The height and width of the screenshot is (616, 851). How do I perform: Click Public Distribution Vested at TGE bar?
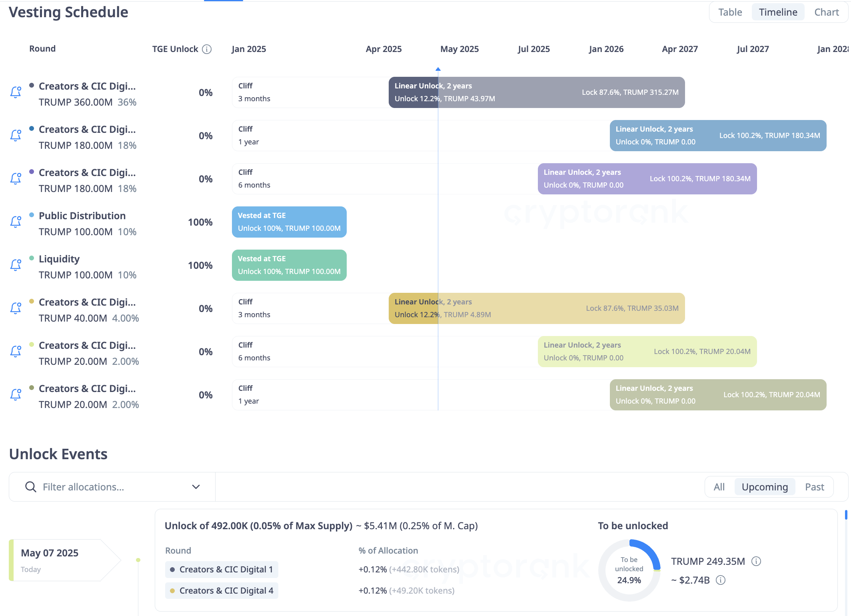289,222
